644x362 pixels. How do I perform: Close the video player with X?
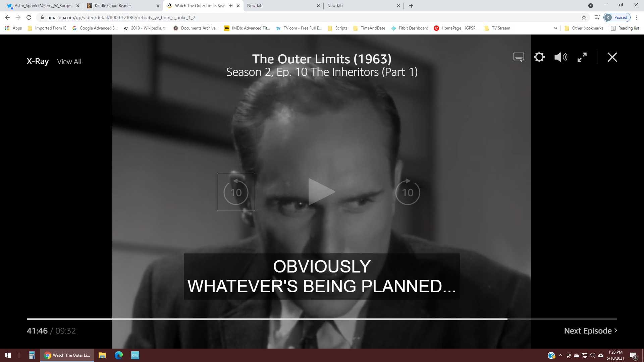point(612,57)
